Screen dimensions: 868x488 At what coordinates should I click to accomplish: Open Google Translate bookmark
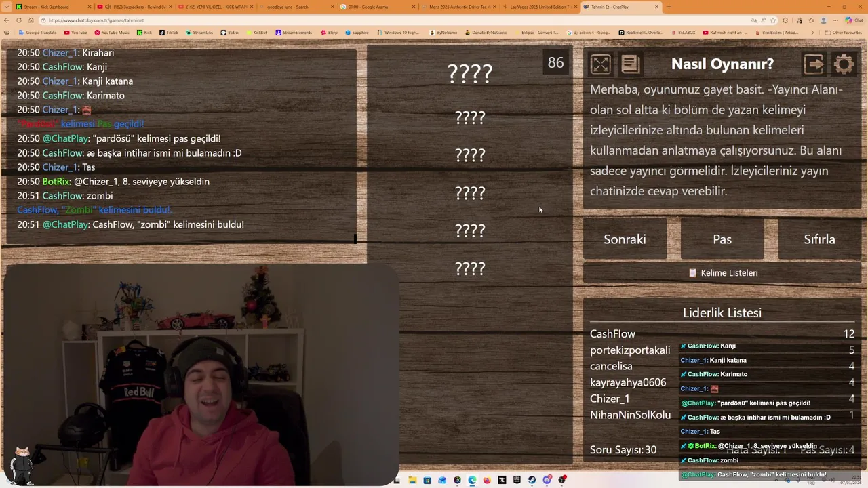coord(38,33)
